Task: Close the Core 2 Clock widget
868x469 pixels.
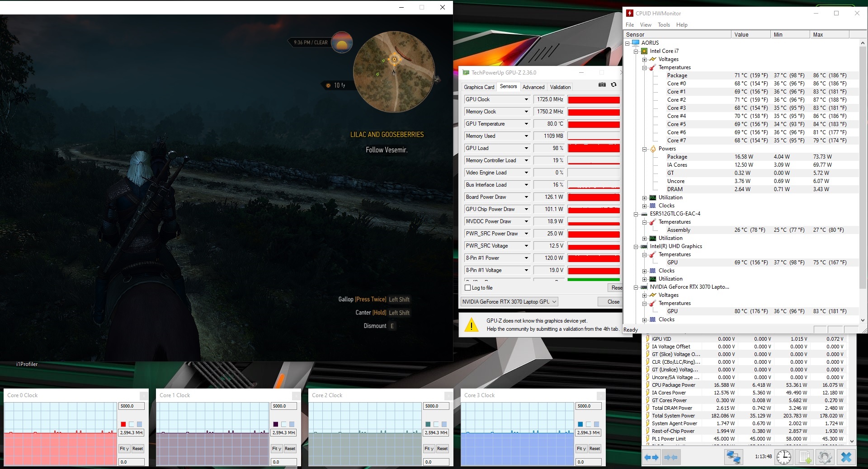Action: pyautogui.click(x=448, y=395)
